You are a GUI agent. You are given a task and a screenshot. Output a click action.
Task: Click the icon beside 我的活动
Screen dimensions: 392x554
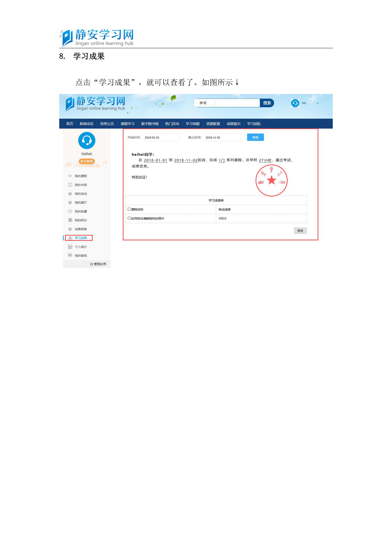(x=70, y=194)
